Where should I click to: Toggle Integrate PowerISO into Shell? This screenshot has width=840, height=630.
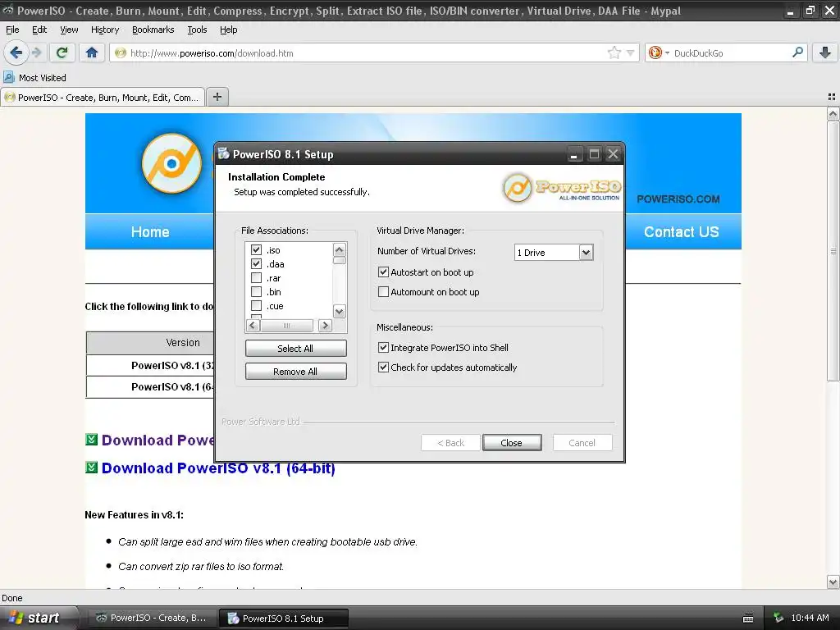tap(383, 348)
